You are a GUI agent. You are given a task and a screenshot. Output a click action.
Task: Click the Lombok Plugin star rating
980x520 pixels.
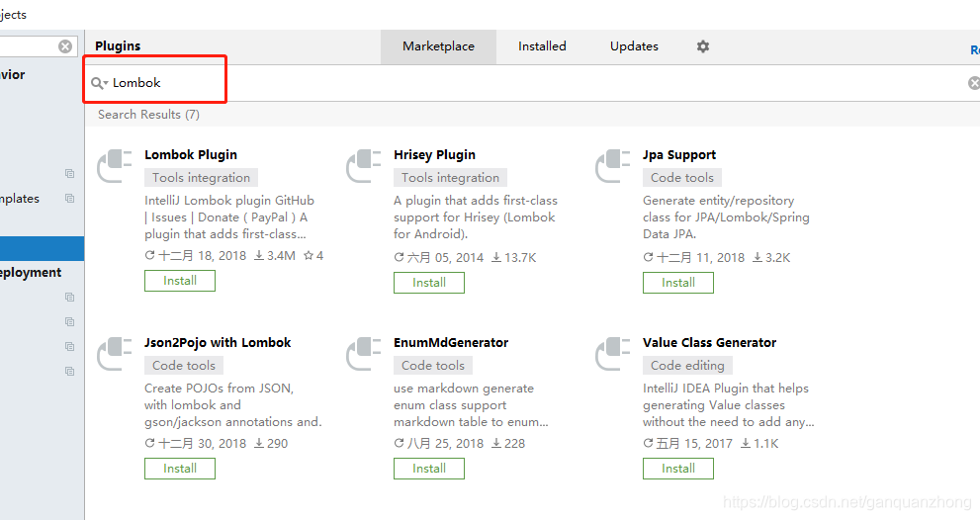[x=313, y=256]
